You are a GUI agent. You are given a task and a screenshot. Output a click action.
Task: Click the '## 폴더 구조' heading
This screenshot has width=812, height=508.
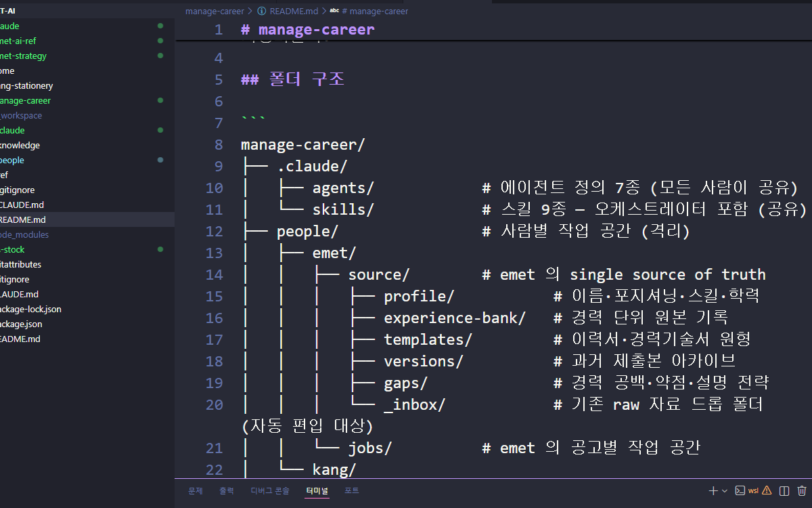point(292,79)
